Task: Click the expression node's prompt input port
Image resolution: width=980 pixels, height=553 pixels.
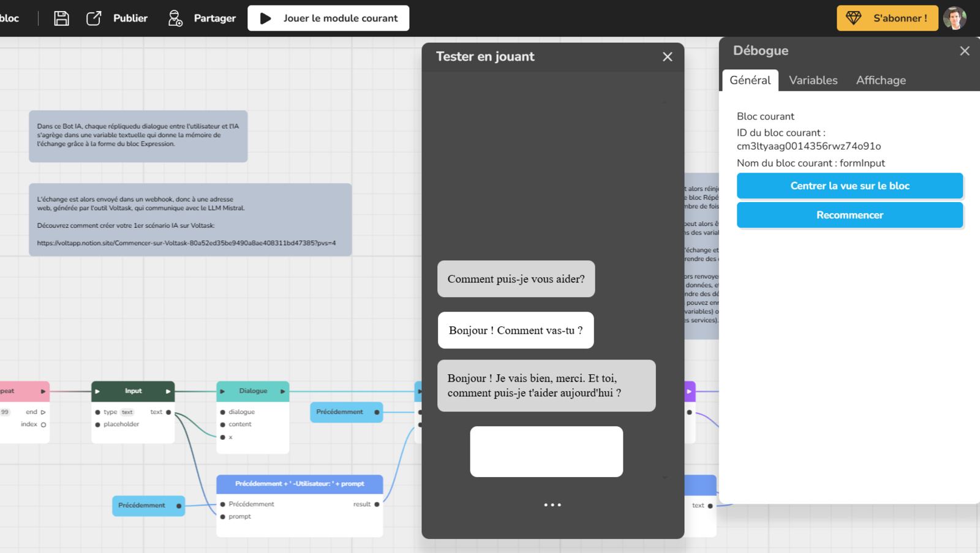Action: point(222,517)
